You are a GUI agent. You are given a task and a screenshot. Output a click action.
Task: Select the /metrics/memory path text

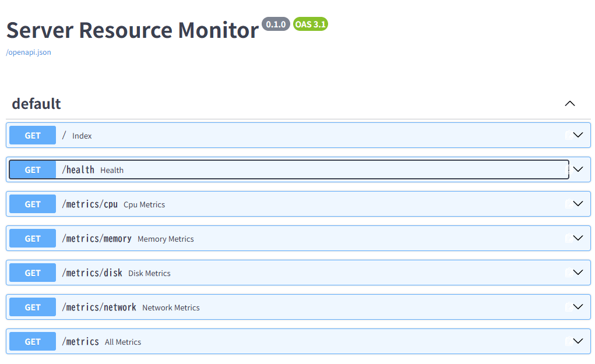[x=97, y=239]
